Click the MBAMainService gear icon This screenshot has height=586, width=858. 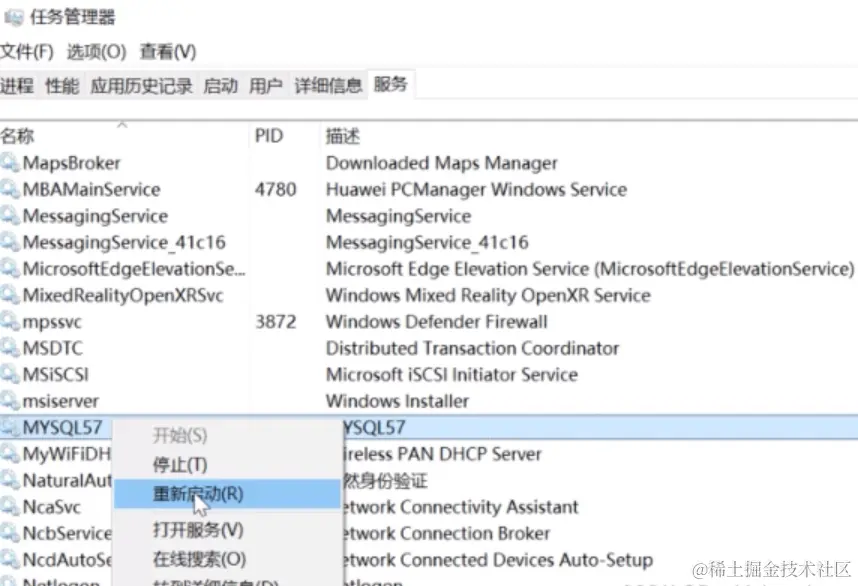[10, 190]
